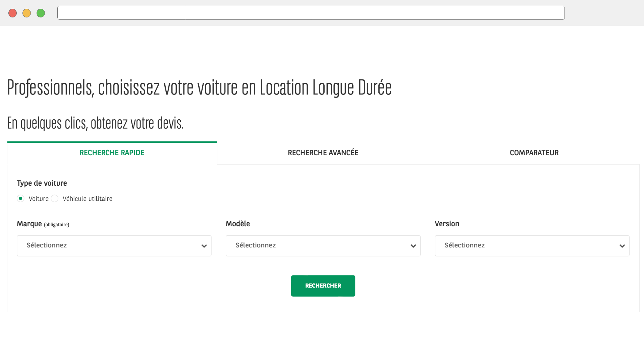The height and width of the screenshot is (362, 644).
Task: Switch to Comparateur tab
Action: (x=534, y=153)
